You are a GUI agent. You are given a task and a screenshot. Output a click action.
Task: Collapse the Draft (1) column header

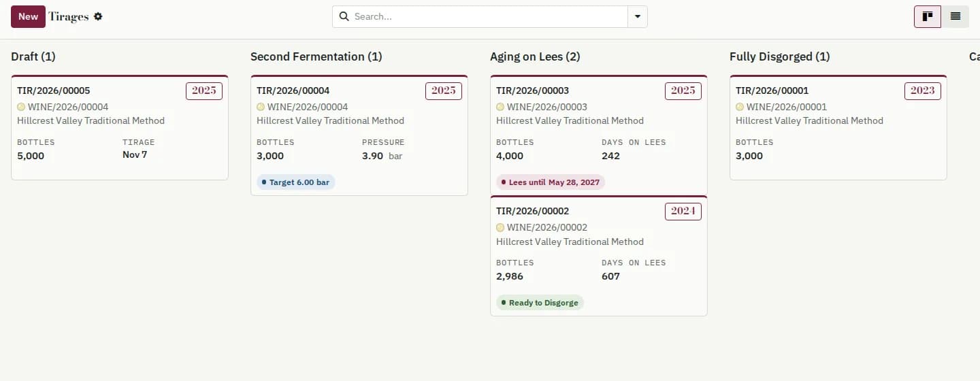(x=33, y=56)
